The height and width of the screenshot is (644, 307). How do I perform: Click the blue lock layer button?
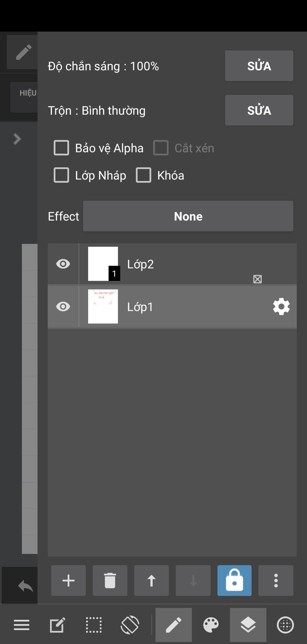click(x=234, y=580)
